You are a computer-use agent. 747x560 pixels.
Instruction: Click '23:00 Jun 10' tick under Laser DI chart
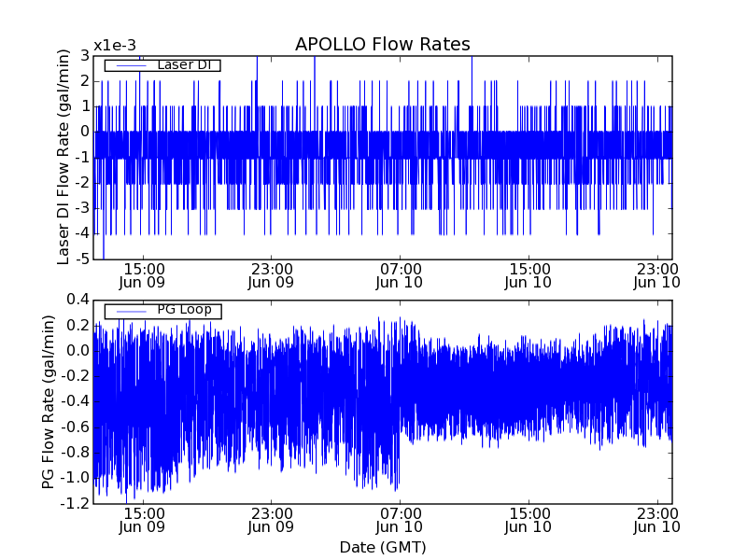(x=657, y=275)
